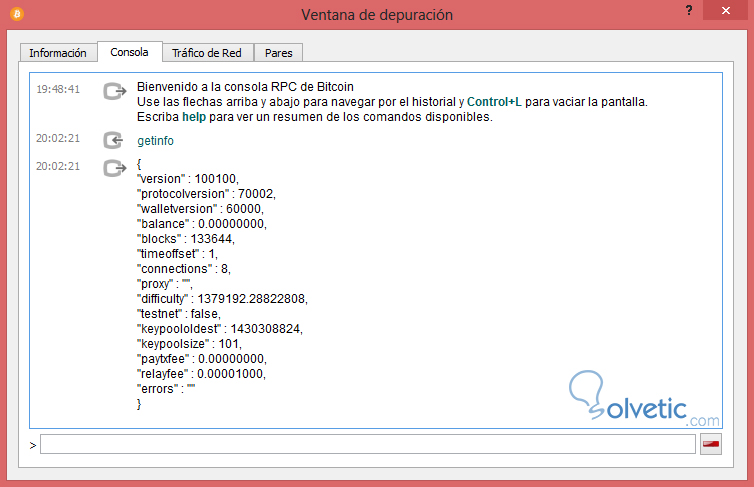The image size is (754, 487).
Task: Click the "walletversion" : 60000 line
Action: click(200, 209)
